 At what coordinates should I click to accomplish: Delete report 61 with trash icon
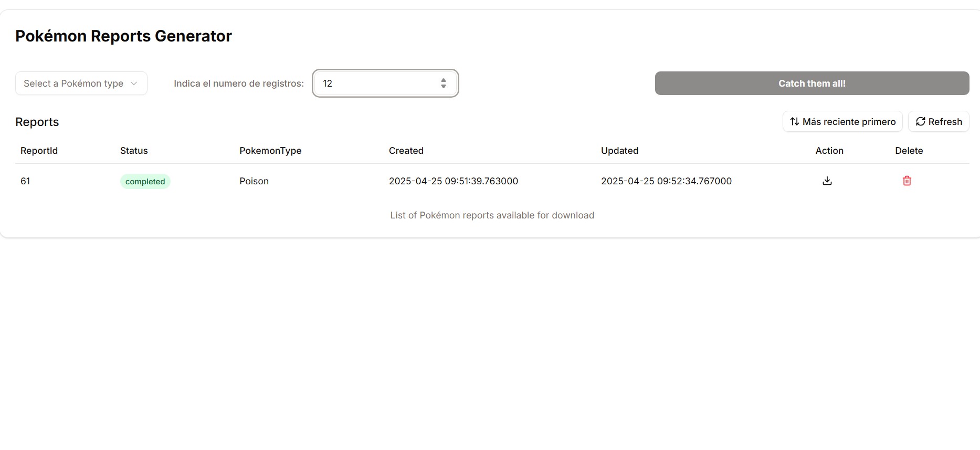tap(907, 181)
